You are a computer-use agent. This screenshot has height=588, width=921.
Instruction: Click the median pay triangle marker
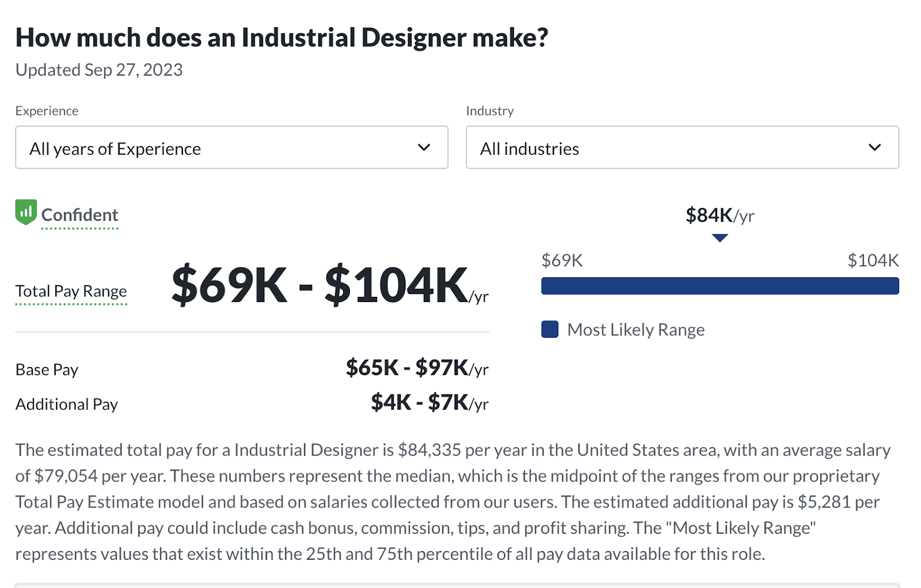(x=720, y=238)
